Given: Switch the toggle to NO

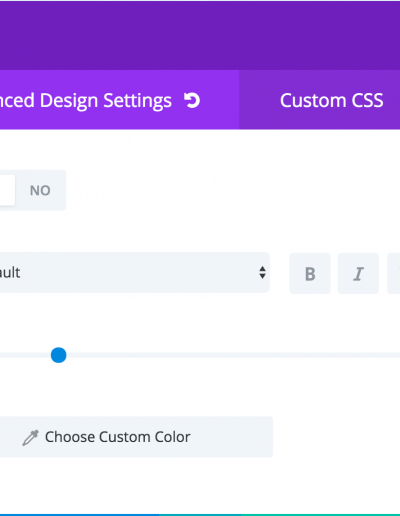Looking at the screenshot, I should point(40,190).
